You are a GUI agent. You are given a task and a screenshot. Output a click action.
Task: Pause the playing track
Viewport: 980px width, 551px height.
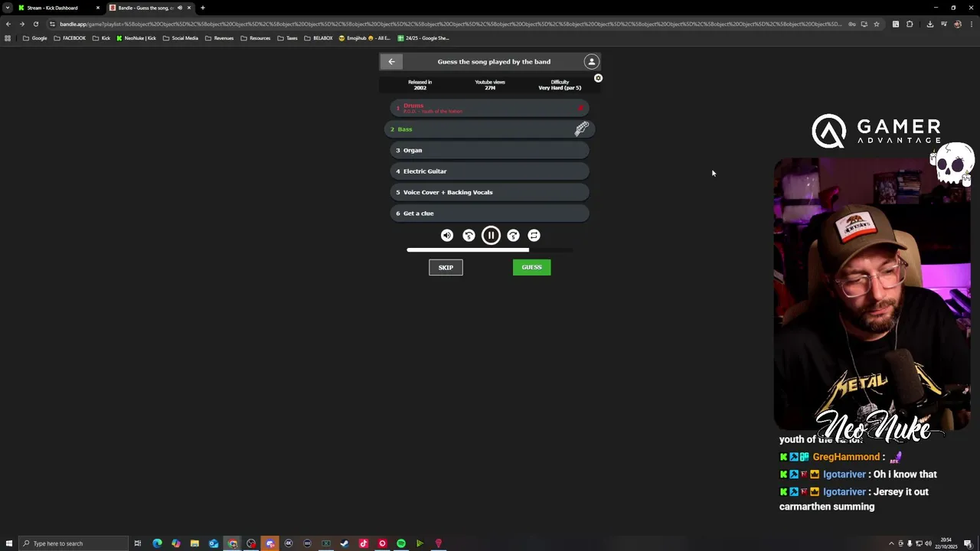tap(491, 236)
